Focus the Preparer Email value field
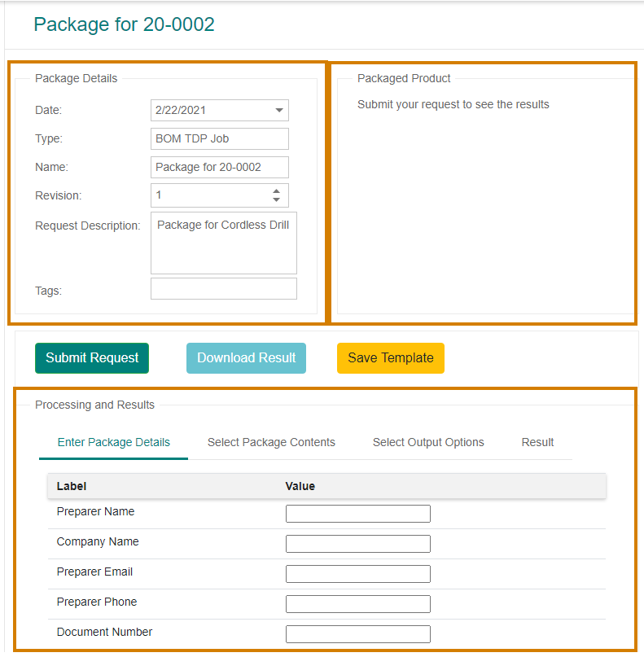This screenshot has width=644, height=657. pos(358,574)
